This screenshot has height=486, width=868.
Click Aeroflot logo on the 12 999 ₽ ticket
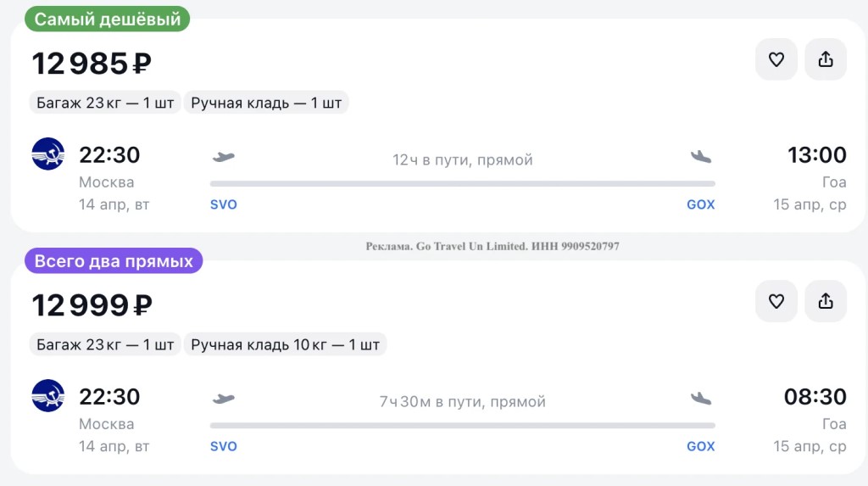[x=48, y=396]
